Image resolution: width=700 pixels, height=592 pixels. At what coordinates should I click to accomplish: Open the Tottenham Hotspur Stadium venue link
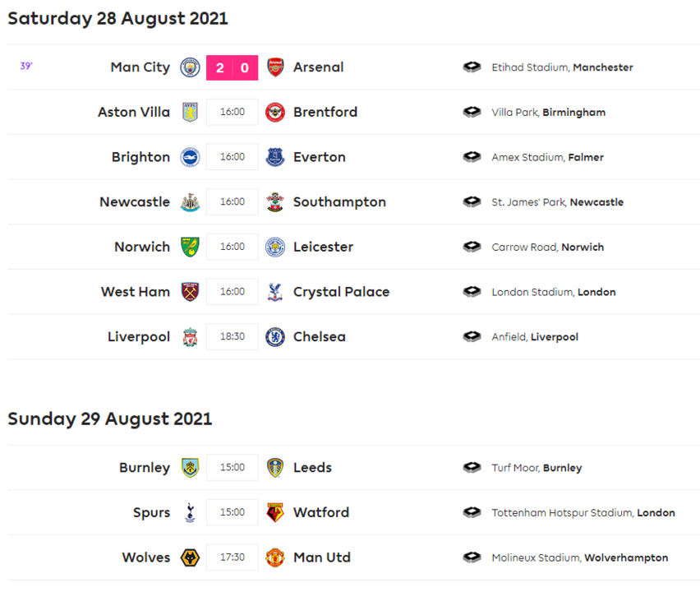click(583, 512)
